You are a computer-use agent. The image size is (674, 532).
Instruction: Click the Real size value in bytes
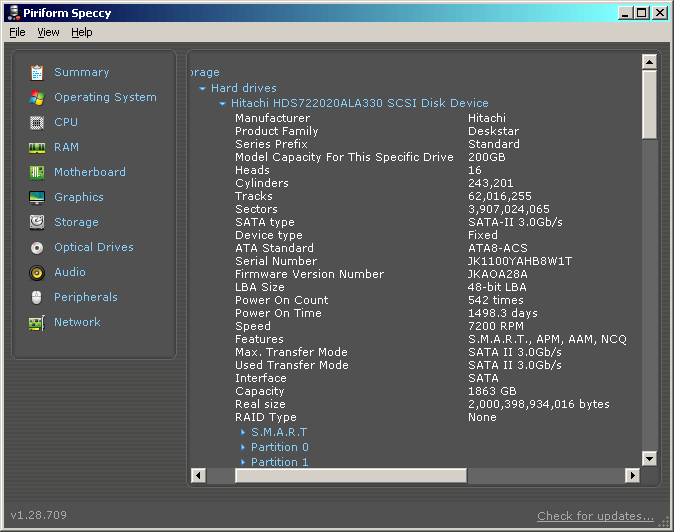click(x=539, y=404)
